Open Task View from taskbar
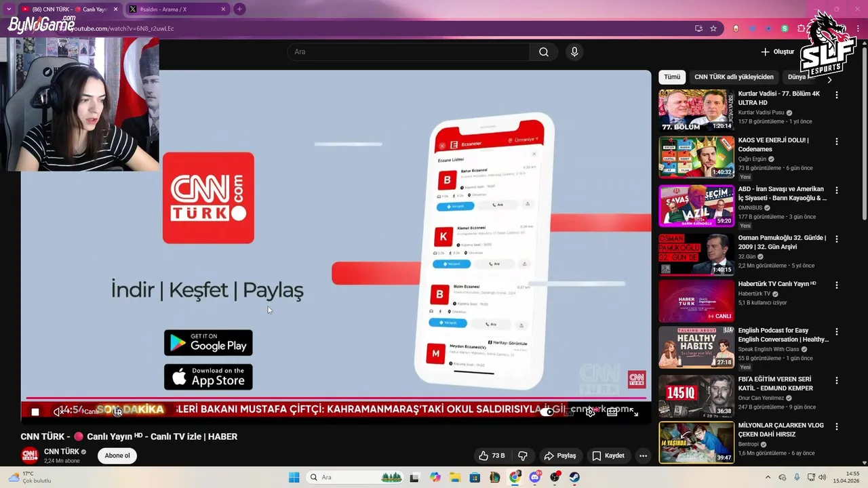The height and width of the screenshot is (488, 868). click(414, 477)
